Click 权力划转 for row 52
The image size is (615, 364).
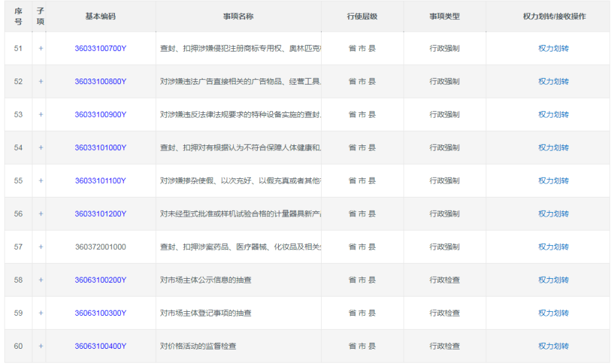pos(553,81)
